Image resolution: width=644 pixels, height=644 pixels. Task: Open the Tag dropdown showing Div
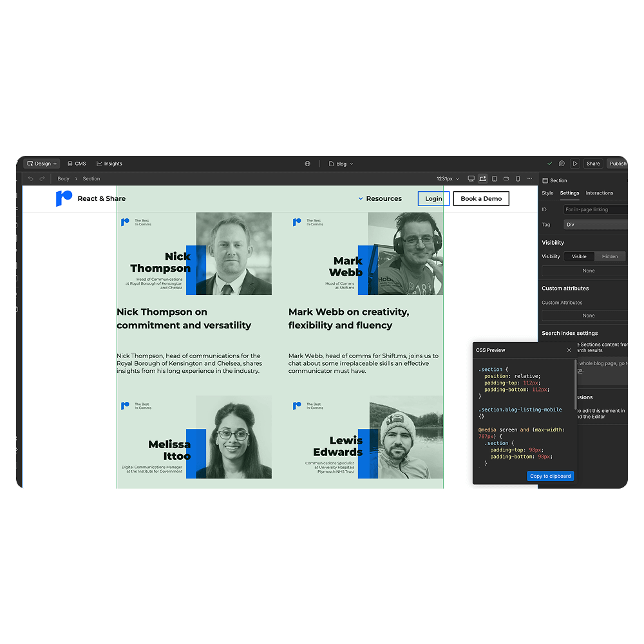[x=595, y=224]
